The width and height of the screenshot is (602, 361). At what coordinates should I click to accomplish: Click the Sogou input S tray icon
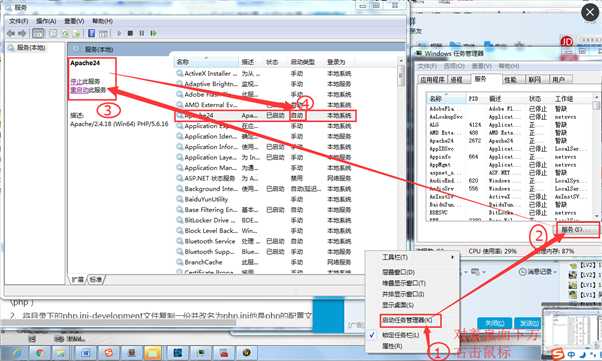pyautogui.click(x=557, y=353)
